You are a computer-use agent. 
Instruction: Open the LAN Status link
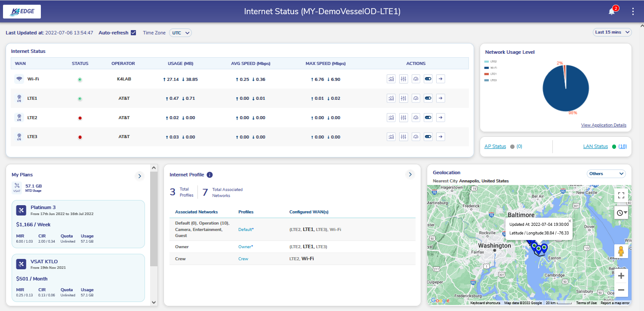pyautogui.click(x=595, y=147)
